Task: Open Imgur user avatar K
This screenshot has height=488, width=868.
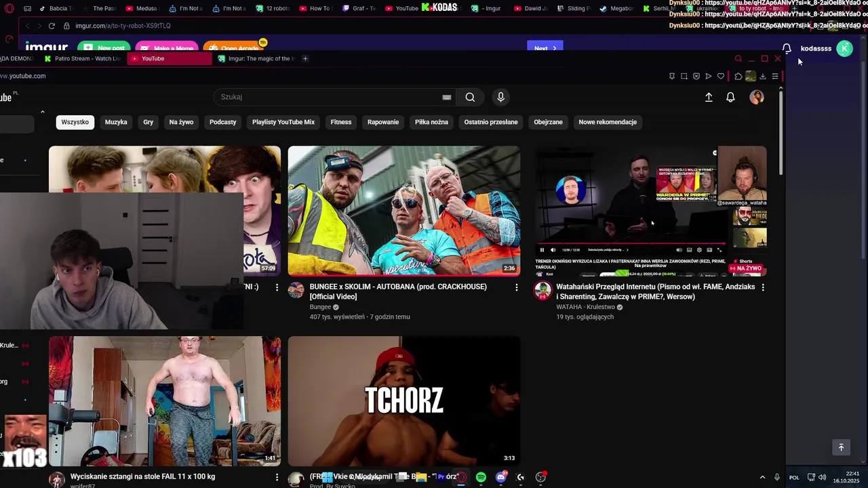Action: click(x=844, y=48)
